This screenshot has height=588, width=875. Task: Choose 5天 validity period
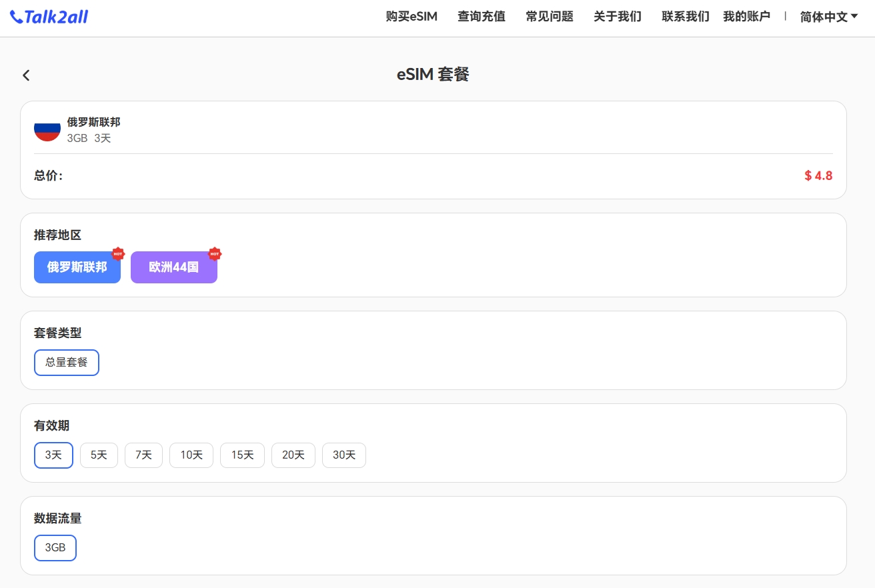pyautogui.click(x=99, y=455)
